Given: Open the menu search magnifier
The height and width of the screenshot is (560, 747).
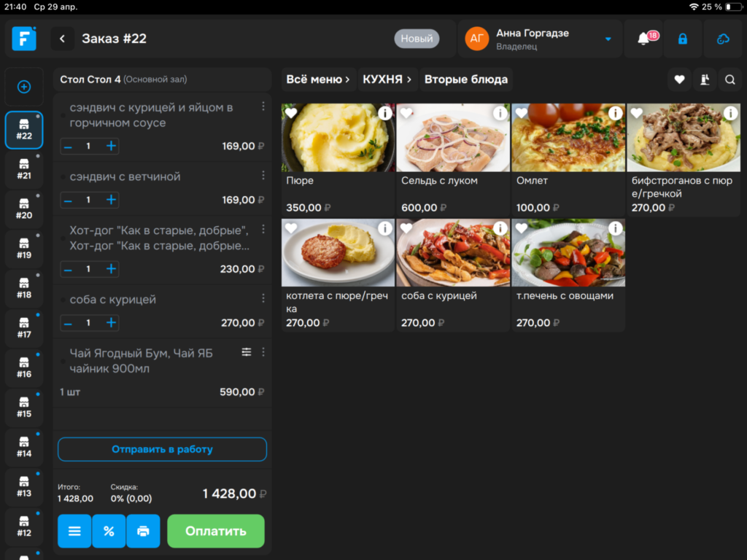Looking at the screenshot, I should tap(729, 79).
